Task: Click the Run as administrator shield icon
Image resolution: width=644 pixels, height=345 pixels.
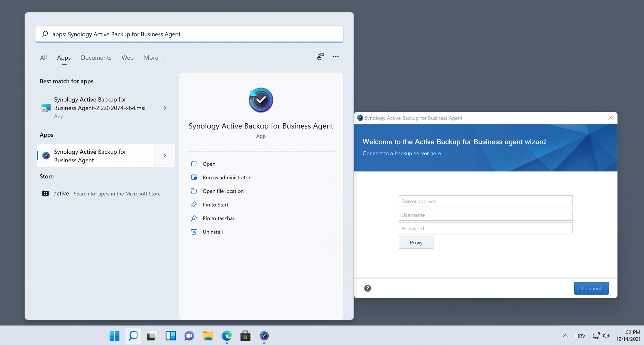Action: 194,177
